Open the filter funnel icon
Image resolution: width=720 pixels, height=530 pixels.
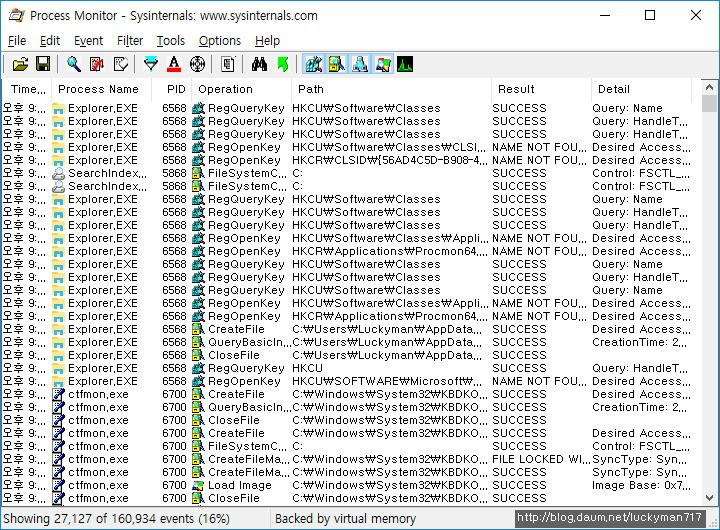pos(151,64)
